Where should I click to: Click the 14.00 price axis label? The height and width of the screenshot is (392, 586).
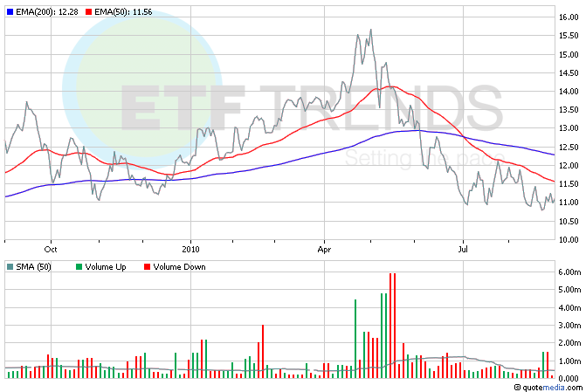(x=569, y=91)
